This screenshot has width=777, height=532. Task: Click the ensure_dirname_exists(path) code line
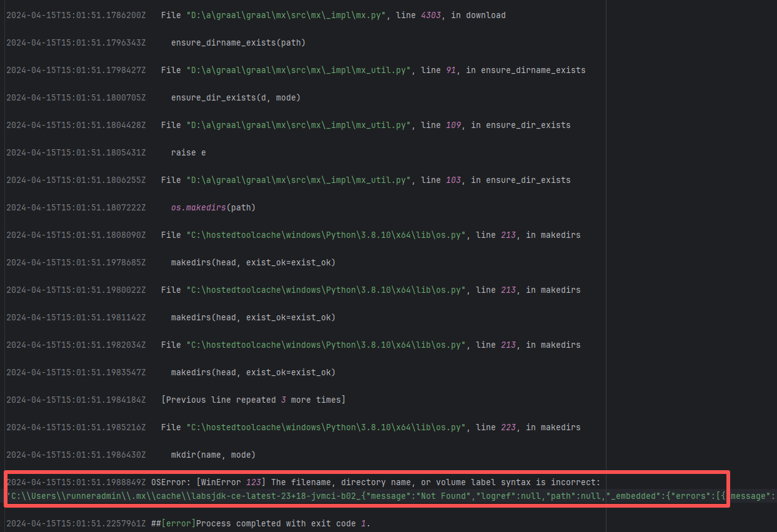pos(238,42)
